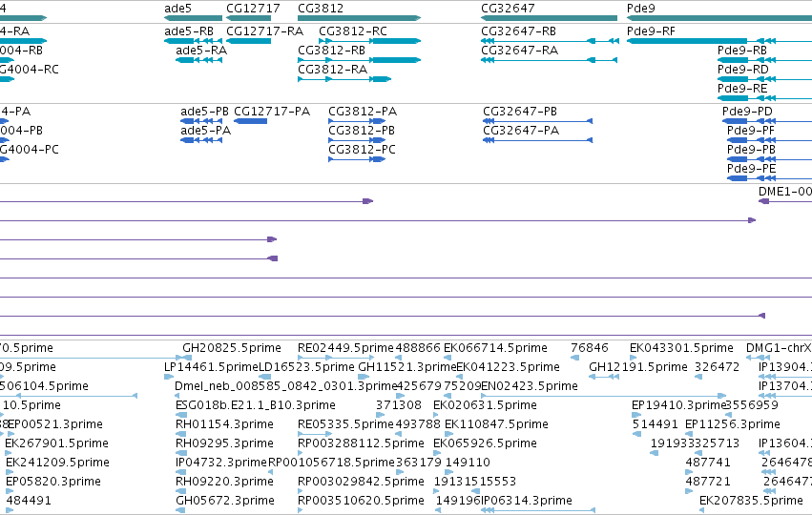
Task: Open EST EK020631.5prime
Action: (485, 405)
